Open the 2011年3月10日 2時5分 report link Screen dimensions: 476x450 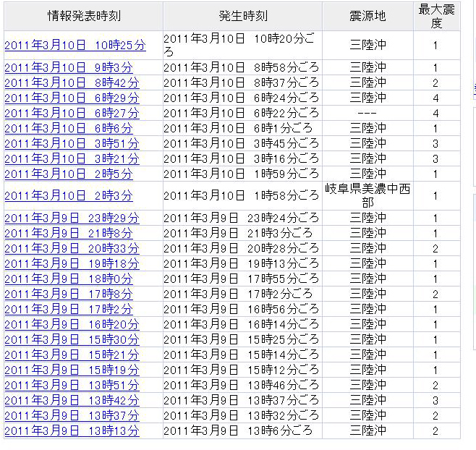click(69, 174)
